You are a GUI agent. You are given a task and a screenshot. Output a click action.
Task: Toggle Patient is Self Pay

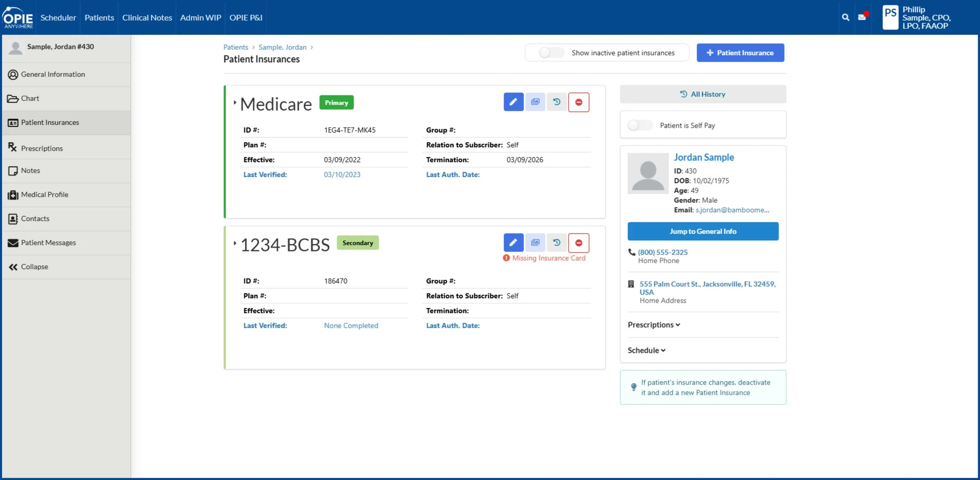639,125
